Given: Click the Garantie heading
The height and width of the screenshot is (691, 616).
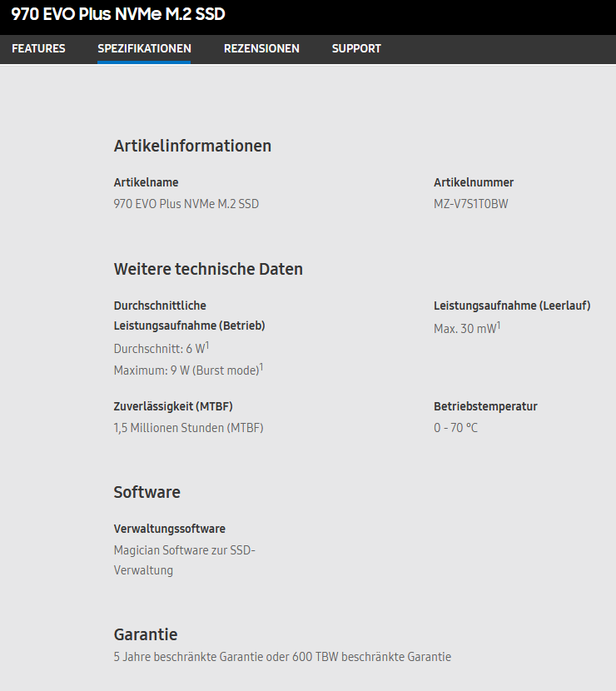Looking at the screenshot, I should pos(146,634).
